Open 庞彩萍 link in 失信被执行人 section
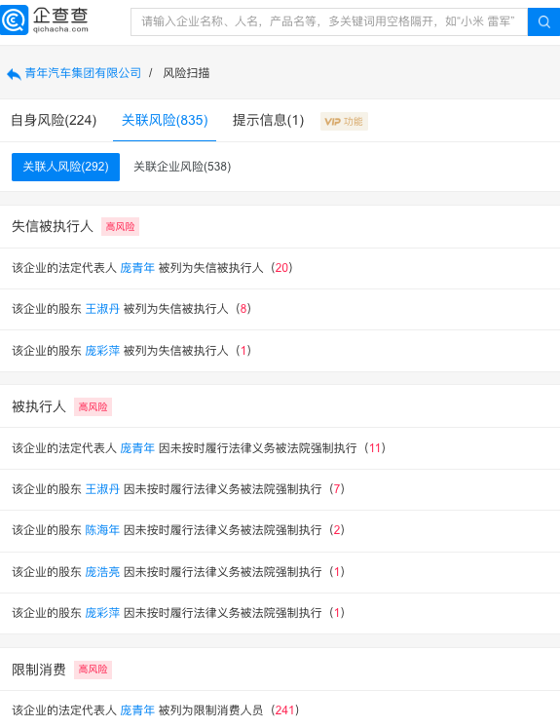The width and height of the screenshot is (560, 728). pyautogui.click(x=102, y=351)
